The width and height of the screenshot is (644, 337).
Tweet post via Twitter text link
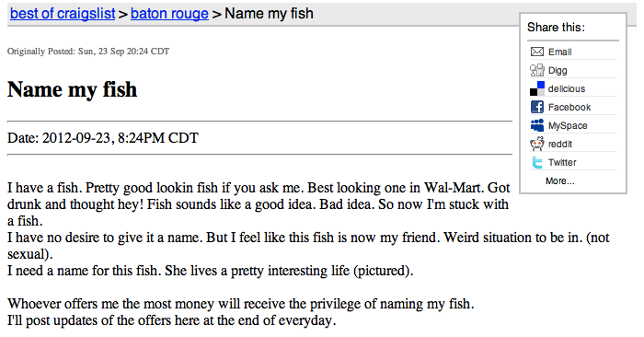click(x=562, y=162)
